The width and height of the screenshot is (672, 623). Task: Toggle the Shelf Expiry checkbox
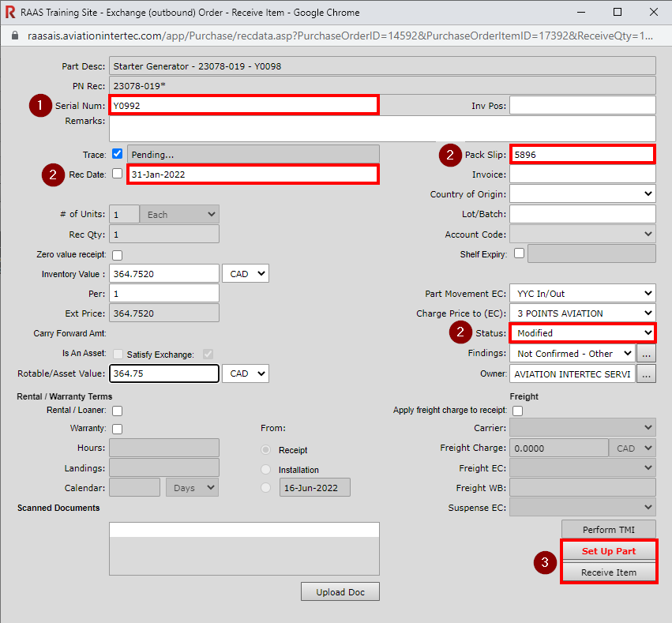tap(520, 253)
